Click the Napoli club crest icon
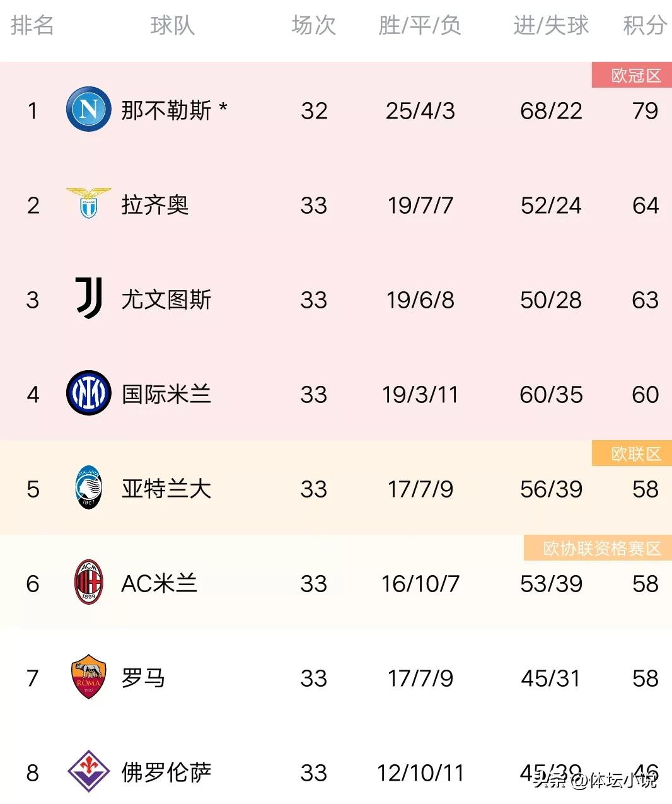 coord(89,110)
